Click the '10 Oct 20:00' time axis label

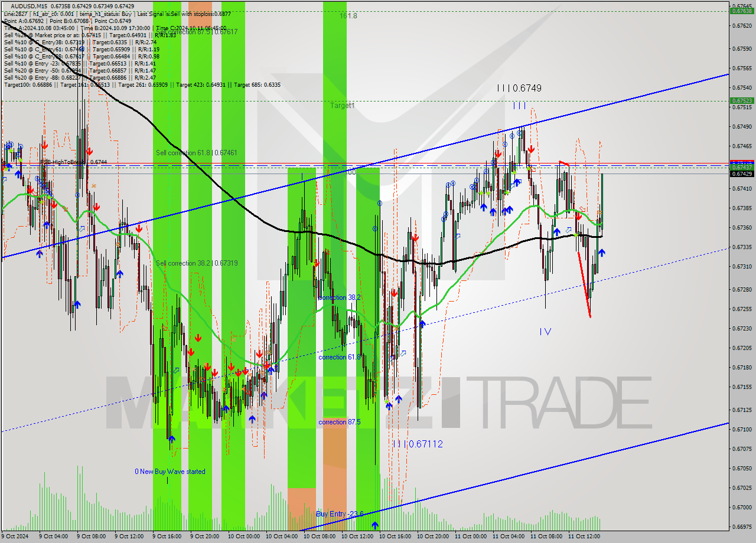pos(432,537)
